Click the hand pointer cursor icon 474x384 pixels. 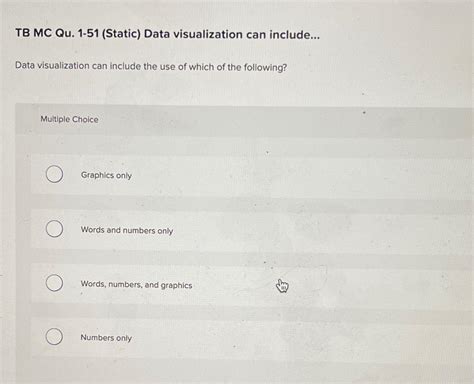tap(282, 286)
